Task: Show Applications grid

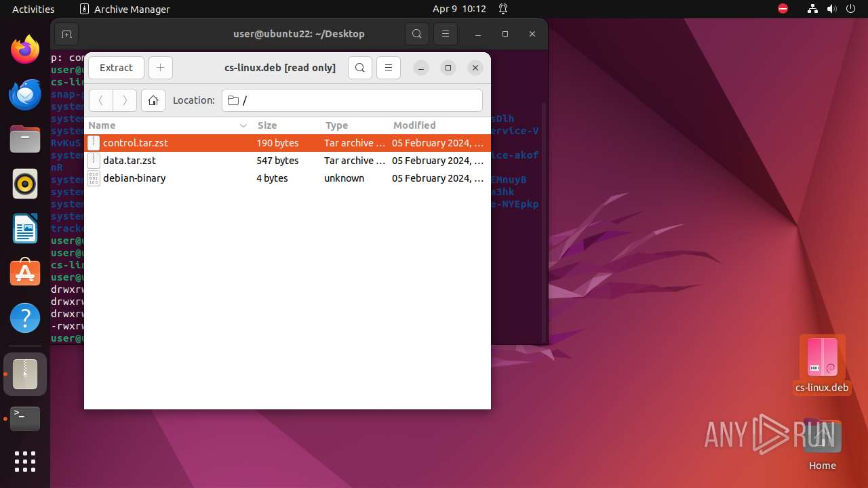Action: [x=25, y=462]
